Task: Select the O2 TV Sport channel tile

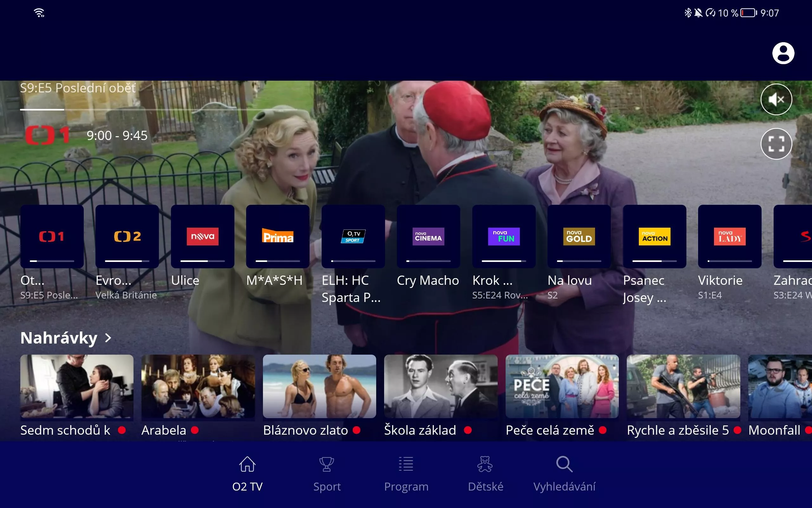Action: pos(353,236)
